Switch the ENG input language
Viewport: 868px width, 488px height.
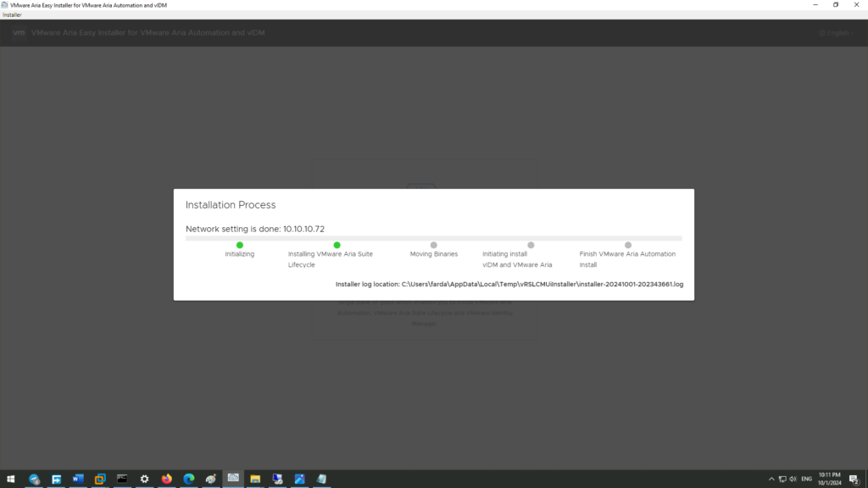click(807, 480)
